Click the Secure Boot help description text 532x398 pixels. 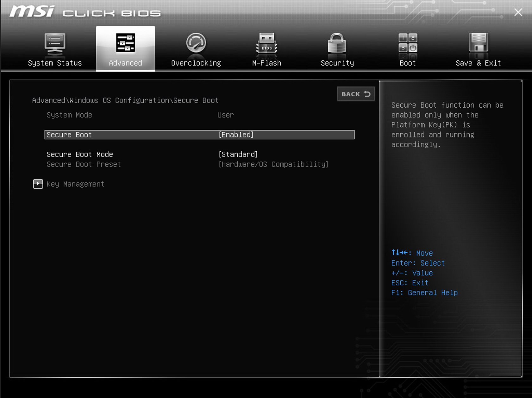tap(447, 125)
